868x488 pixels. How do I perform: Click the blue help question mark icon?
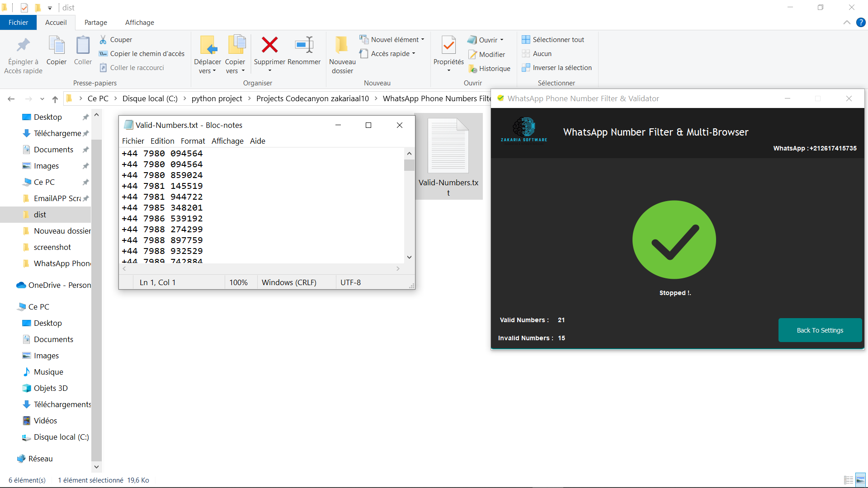pos(861,23)
